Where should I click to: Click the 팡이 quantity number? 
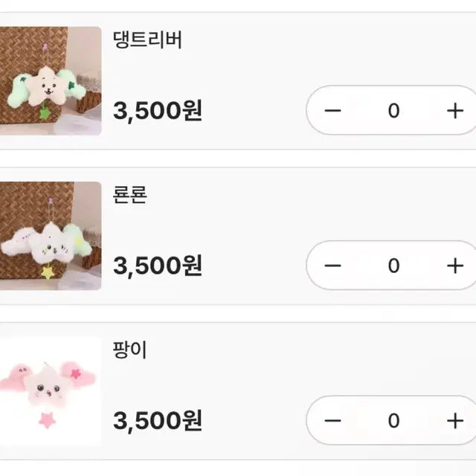point(393,420)
